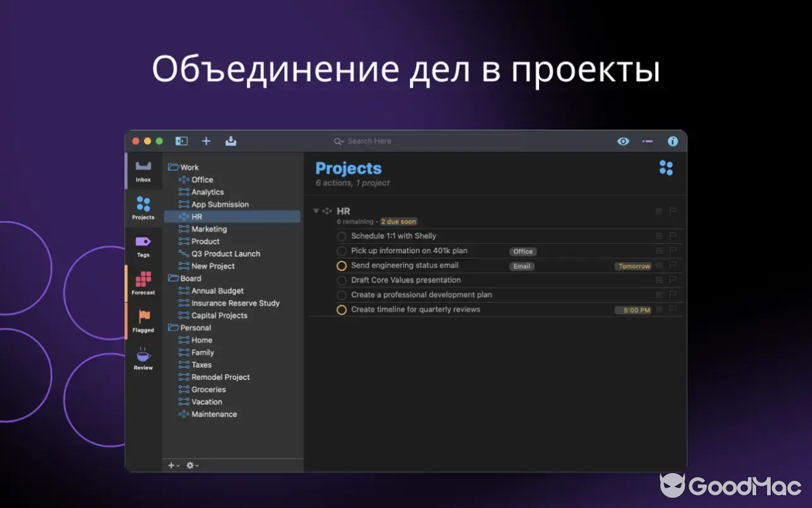Click the 'Tomorrow' due badge on the email task
This screenshot has width=812, height=508.
click(x=633, y=266)
